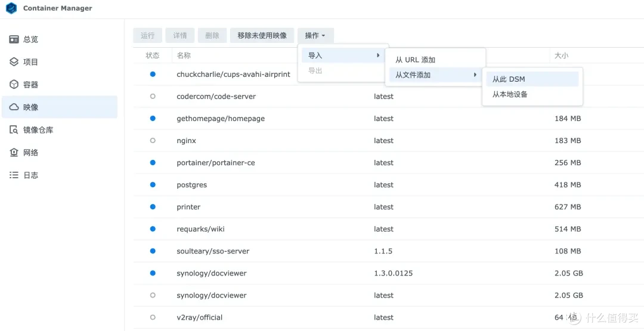
Task: Expand the 从文件添加 submenu
Action: pyautogui.click(x=435, y=75)
